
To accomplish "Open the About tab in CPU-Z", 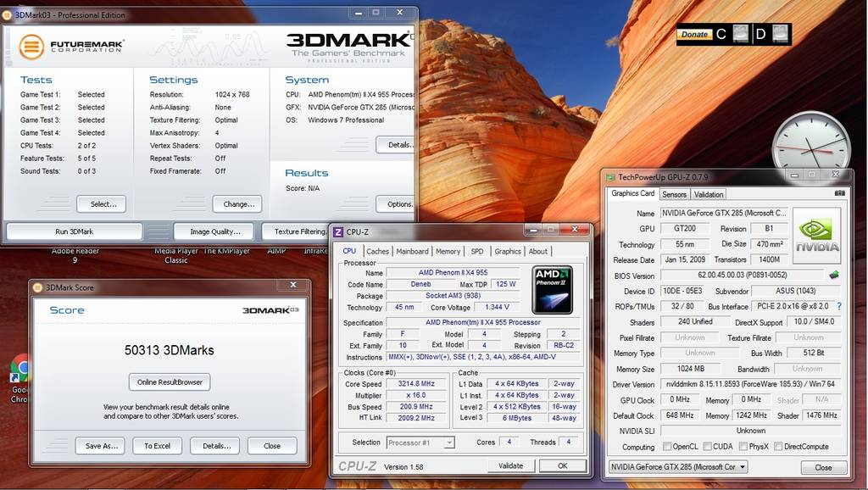I will coord(537,252).
